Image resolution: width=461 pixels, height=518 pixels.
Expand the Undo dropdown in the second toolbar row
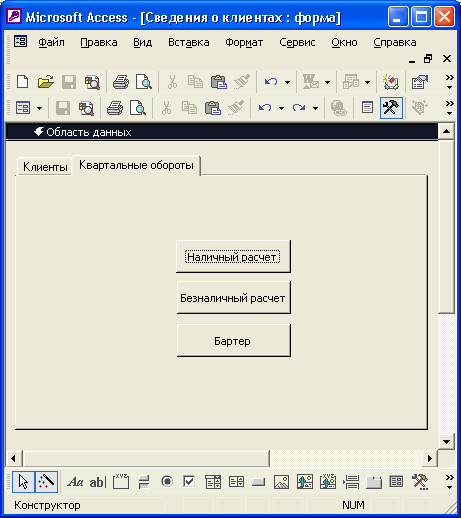(x=281, y=108)
